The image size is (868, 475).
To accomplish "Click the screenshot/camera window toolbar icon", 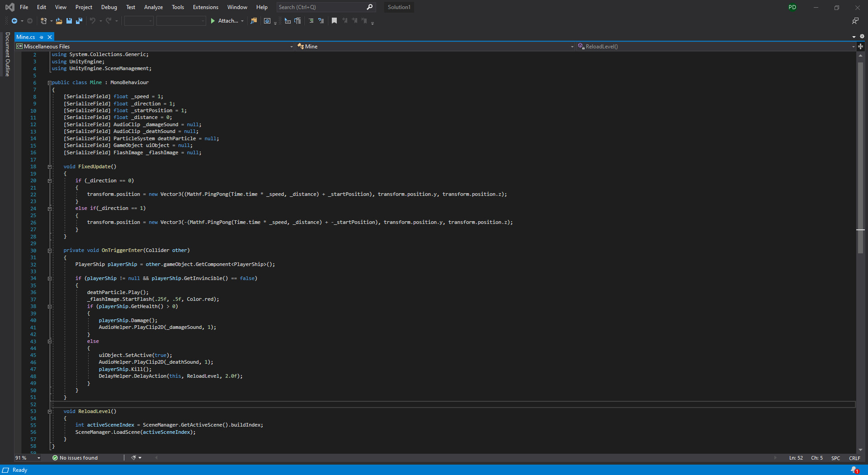I will tap(267, 21).
